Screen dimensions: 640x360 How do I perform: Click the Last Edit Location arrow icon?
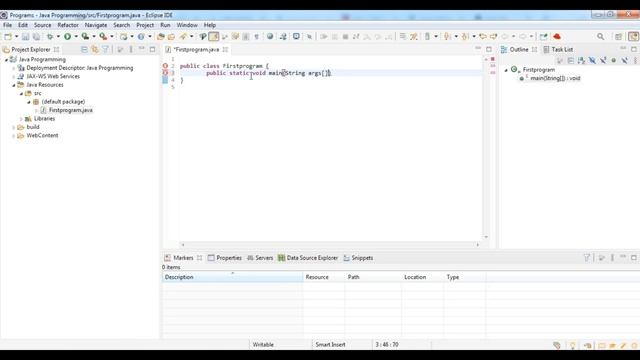click(x=483, y=37)
